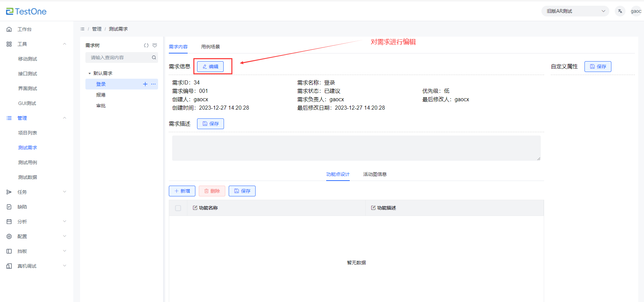The width and height of the screenshot is (644, 302).
Task: Click the breadcrumb menu fold icon
Action: (x=82, y=29)
